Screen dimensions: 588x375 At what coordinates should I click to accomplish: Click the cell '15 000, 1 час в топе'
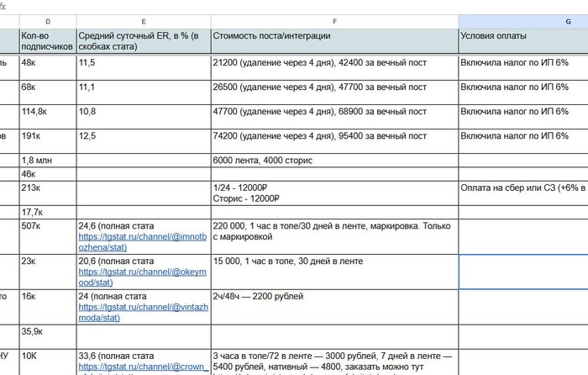[334, 272]
